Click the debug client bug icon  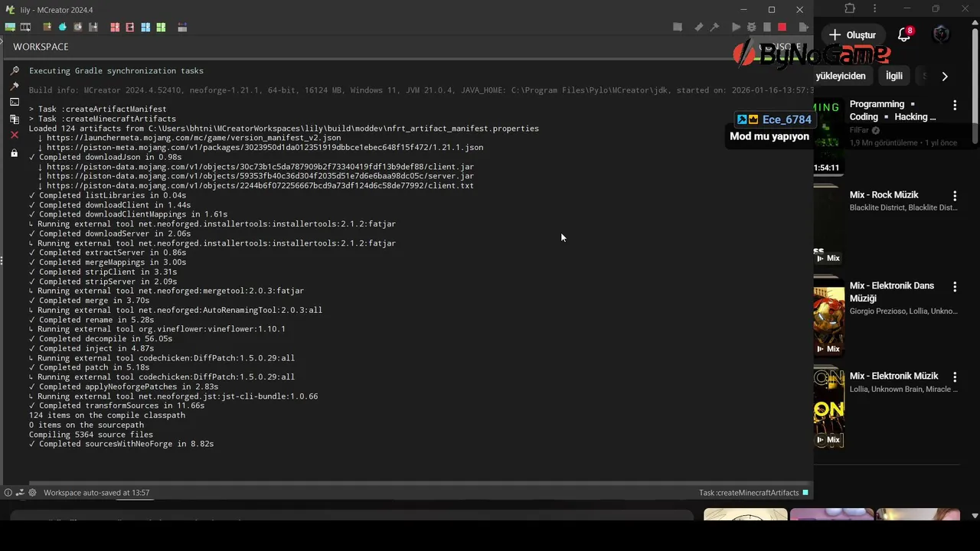pos(751,27)
